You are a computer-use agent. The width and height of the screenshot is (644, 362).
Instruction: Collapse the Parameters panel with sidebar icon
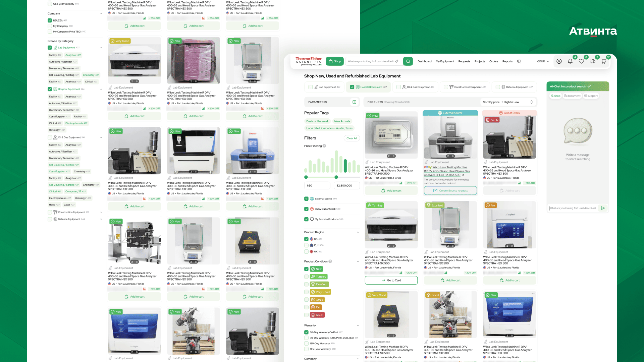[x=354, y=102]
